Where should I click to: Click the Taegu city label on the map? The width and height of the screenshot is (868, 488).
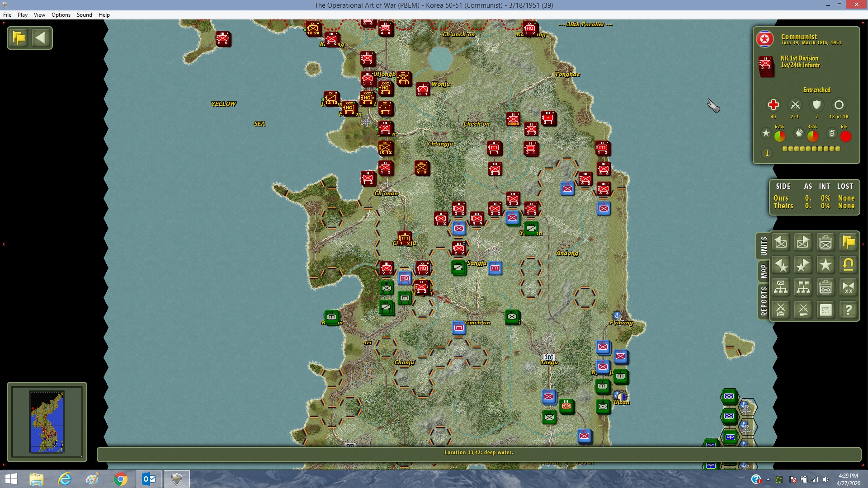click(x=549, y=362)
